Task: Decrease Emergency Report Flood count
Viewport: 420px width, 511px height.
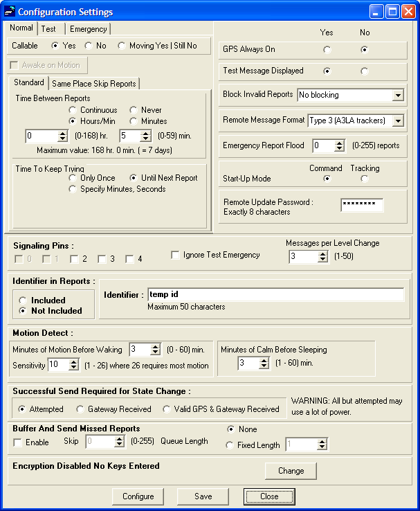Action: point(339,149)
